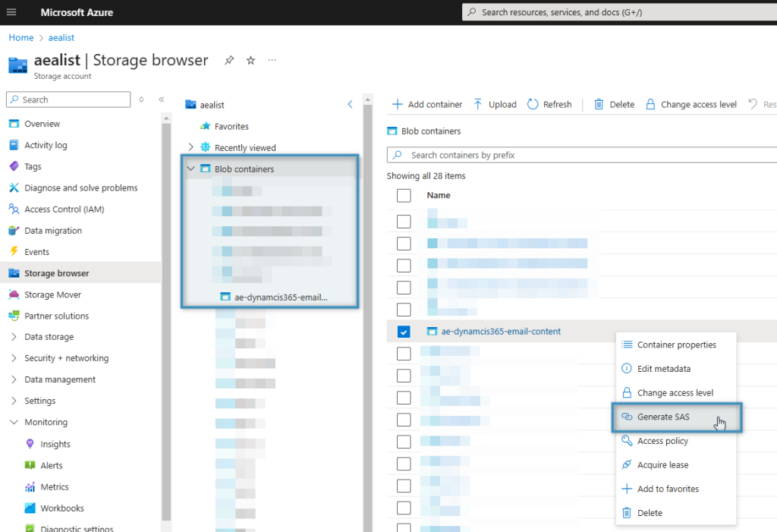
Task: Expand the Recently viewed tree node
Action: tap(190, 147)
